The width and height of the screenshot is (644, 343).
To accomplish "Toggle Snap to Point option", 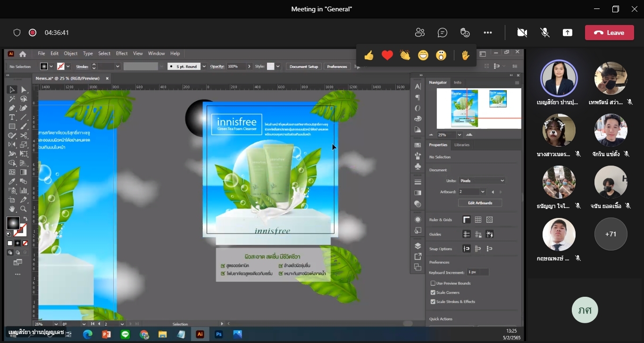I will 467,249.
